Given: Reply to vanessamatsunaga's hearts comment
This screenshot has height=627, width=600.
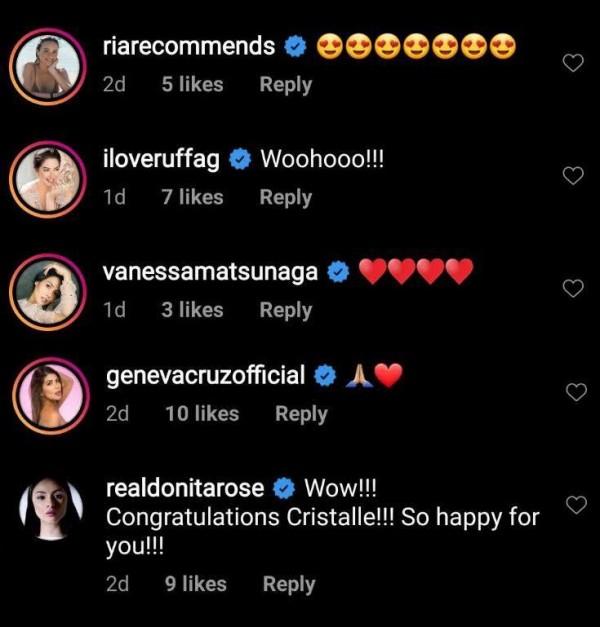Looking at the screenshot, I should click(285, 310).
